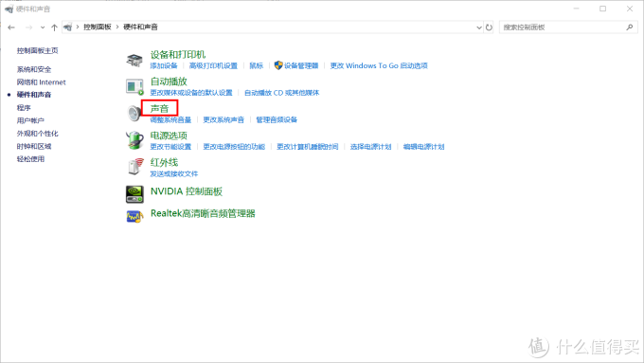The height and width of the screenshot is (363, 644).
Task: Open 自动播放 heading link
Action: pos(169,82)
